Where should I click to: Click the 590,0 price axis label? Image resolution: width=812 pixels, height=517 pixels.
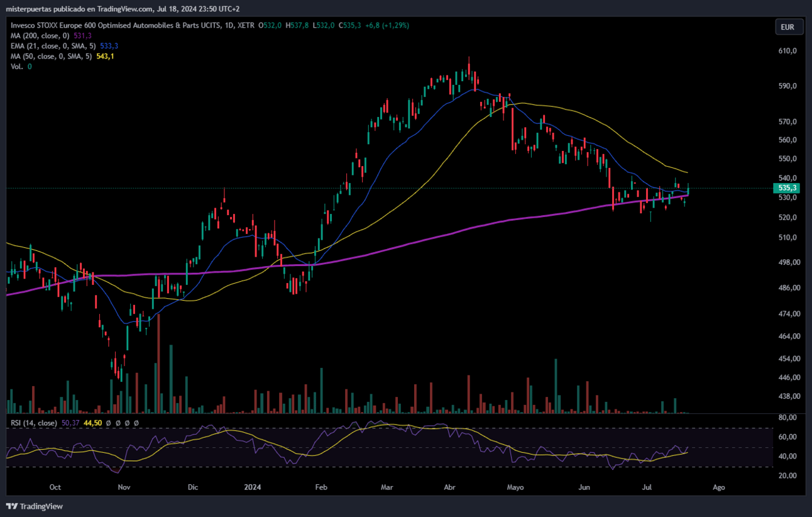(x=788, y=86)
